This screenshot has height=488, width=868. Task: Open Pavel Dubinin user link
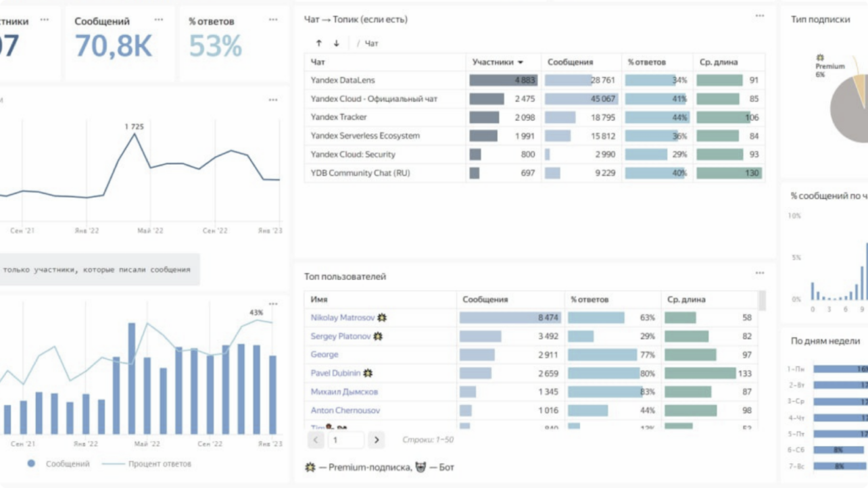(336, 373)
